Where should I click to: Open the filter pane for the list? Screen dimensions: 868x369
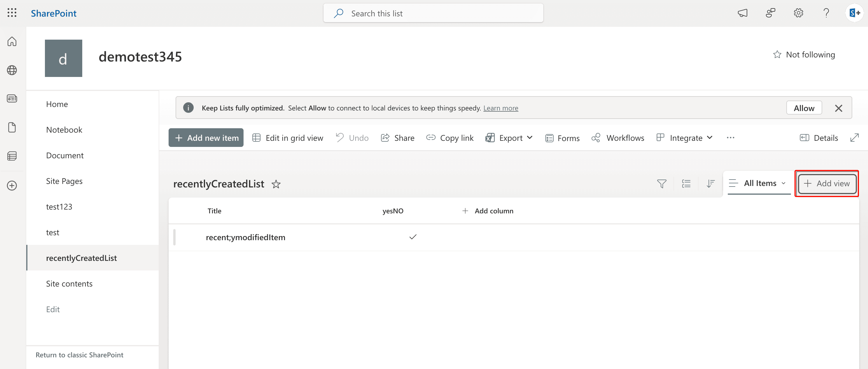pyautogui.click(x=661, y=184)
